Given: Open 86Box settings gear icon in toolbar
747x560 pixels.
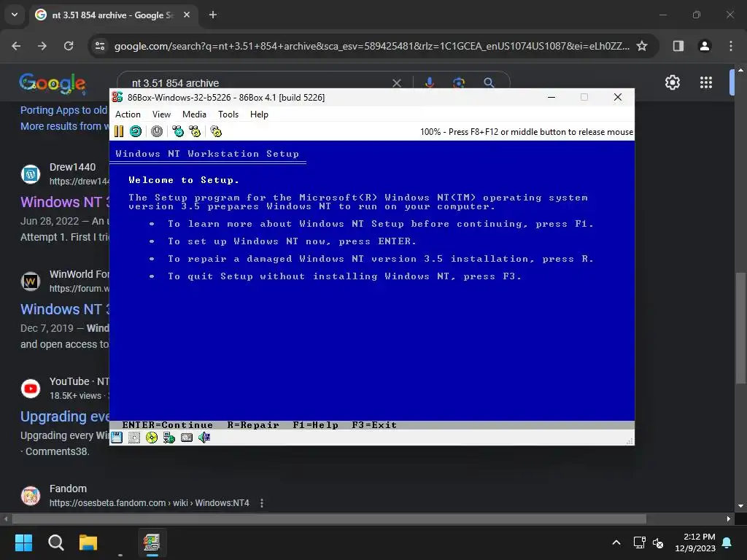Looking at the screenshot, I should (x=216, y=131).
